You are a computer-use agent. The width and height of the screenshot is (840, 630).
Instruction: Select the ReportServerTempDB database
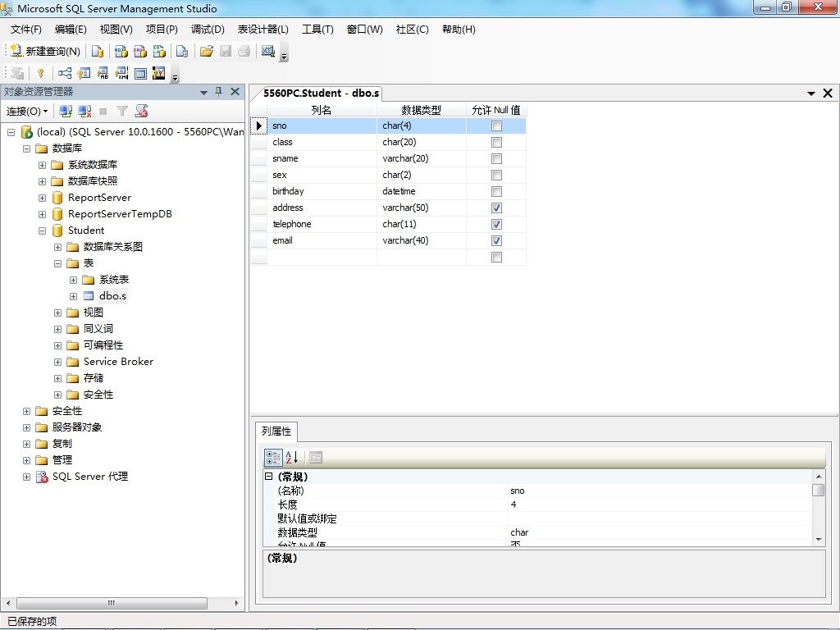tap(120, 214)
